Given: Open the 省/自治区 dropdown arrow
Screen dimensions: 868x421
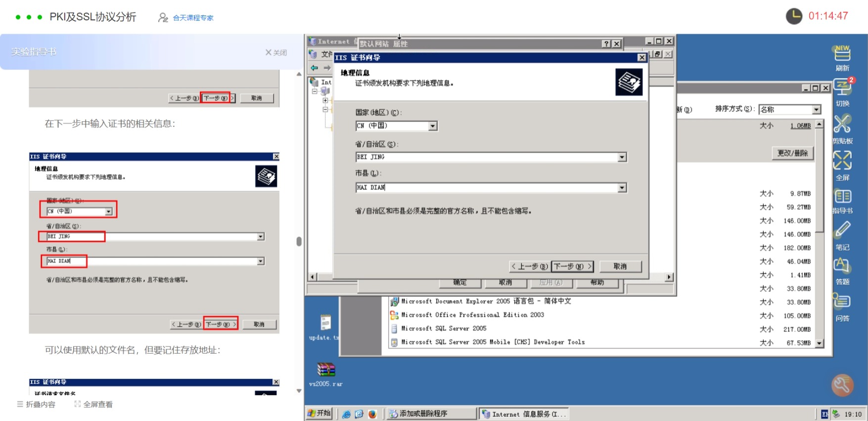Looking at the screenshot, I should [622, 157].
